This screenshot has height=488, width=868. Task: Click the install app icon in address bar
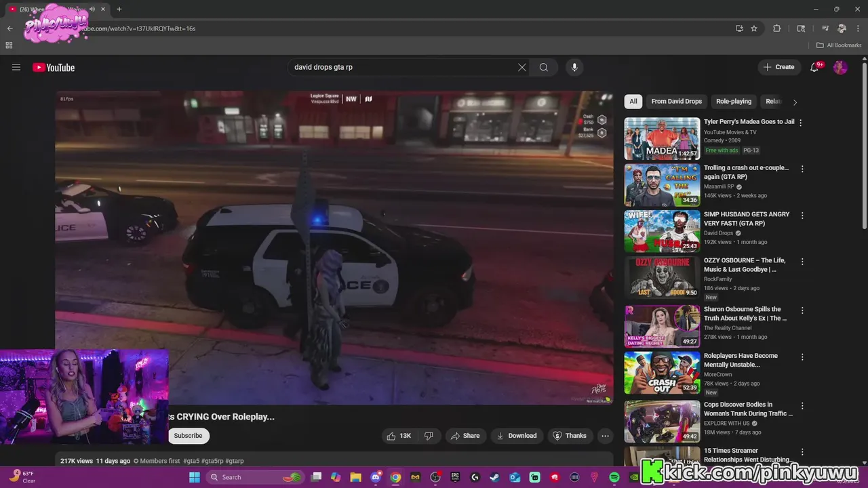739,28
